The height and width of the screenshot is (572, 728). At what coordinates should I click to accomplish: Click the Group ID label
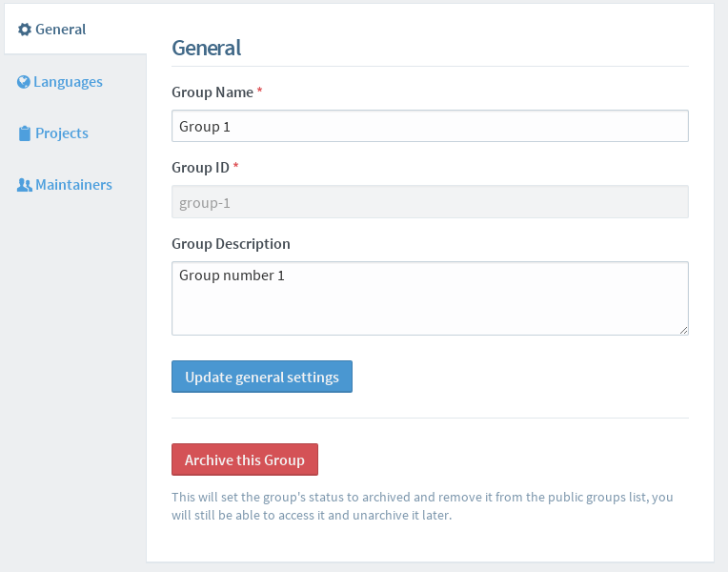(x=200, y=168)
